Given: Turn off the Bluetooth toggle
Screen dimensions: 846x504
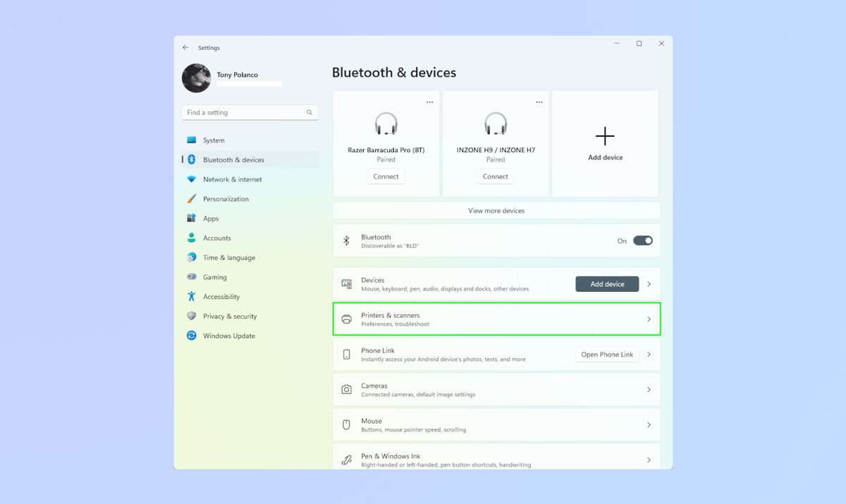Looking at the screenshot, I should pos(643,240).
